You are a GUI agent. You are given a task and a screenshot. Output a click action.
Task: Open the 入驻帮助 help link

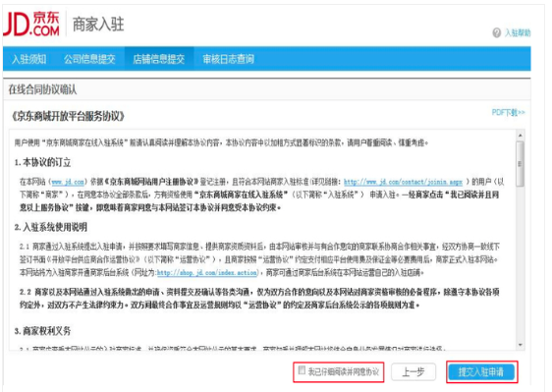[518, 33]
